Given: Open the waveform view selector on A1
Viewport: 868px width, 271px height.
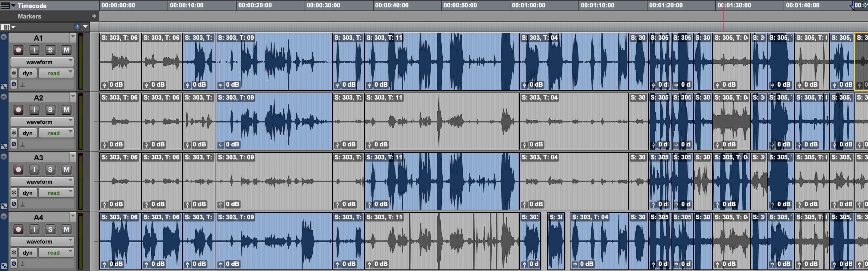Looking at the screenshot, I should pos(42,62).
